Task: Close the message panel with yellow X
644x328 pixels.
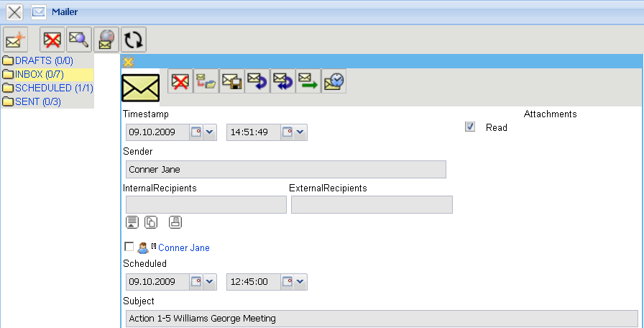Action: pos(129,62)
